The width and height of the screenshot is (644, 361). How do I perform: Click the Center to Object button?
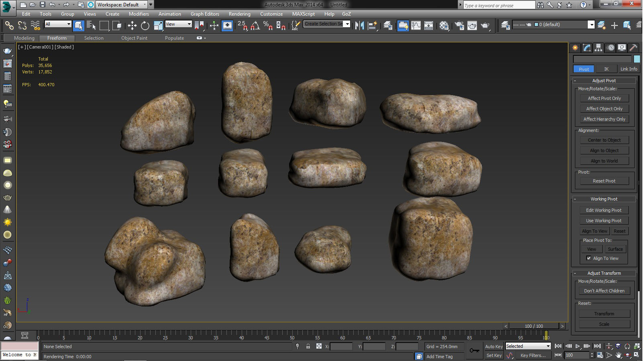click(x=604, y=140)
